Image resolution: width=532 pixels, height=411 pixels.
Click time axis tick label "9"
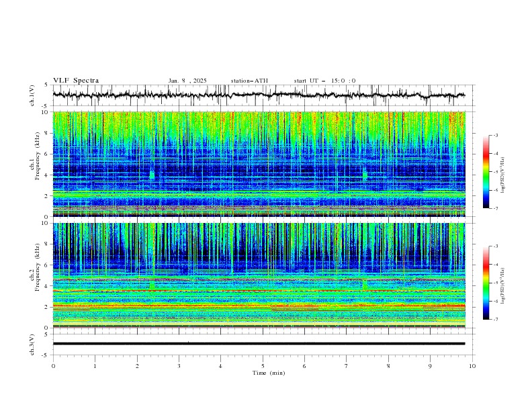click(430, 366)
